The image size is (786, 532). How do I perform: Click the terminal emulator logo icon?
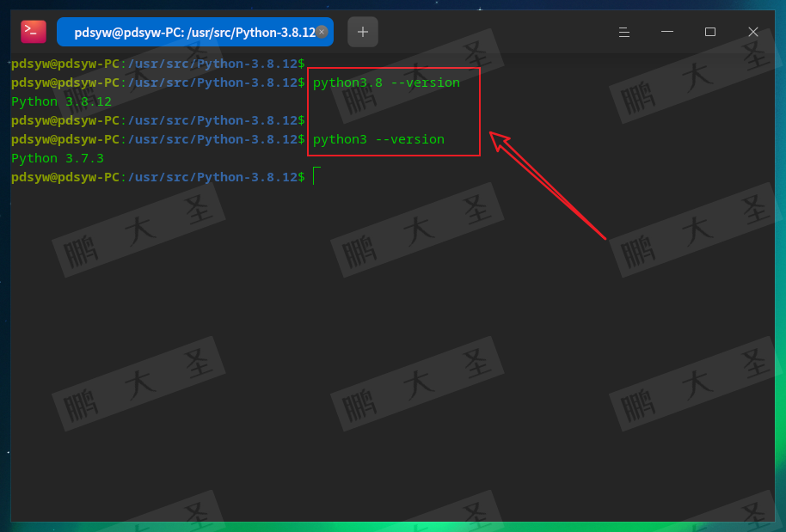33,31
